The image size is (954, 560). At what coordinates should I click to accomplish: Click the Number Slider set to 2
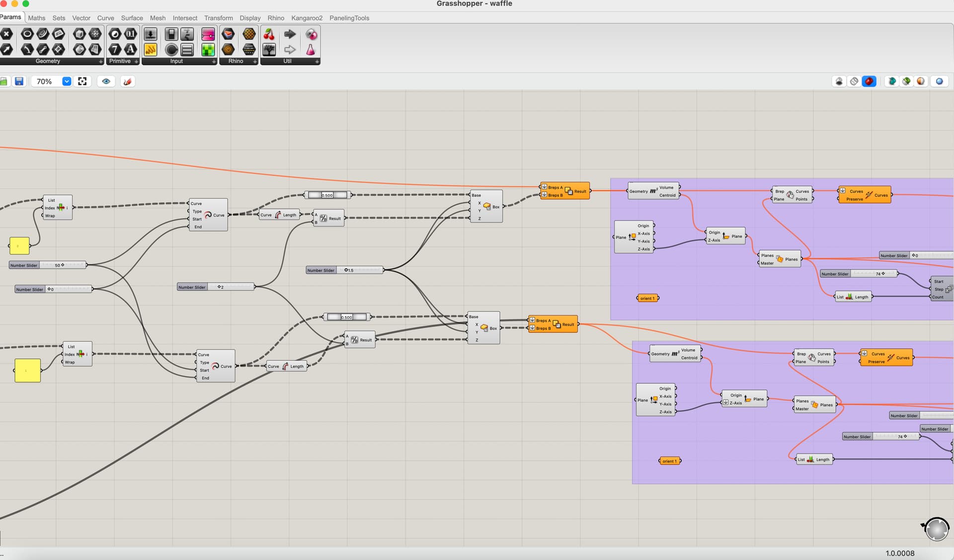click(x=216, y=287)
